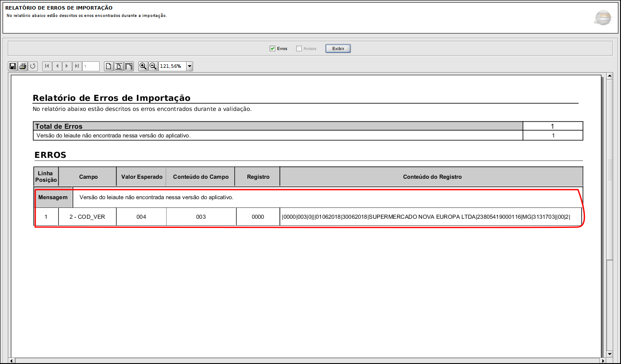Click the registro "0000" cell
The image size is (621, 364).
[x=258, y=217]
